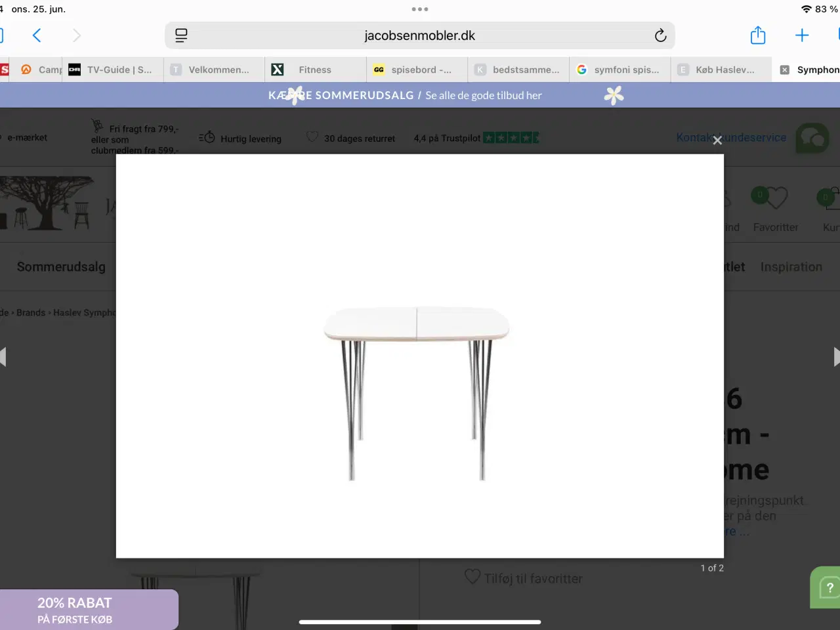Tap the jacobsenmobler.dk address bar
Screen dimensions: 840x630
[420, 35]
